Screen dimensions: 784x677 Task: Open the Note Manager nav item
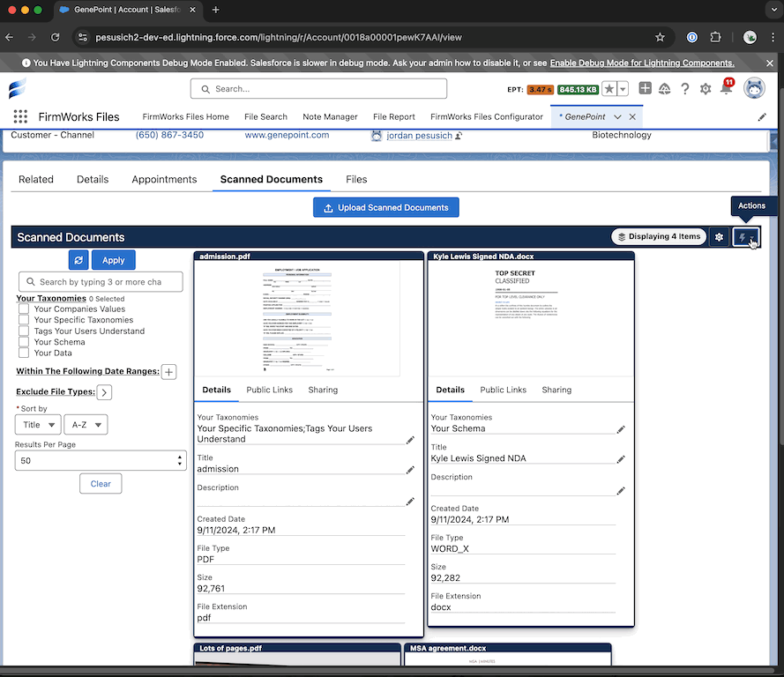pos(330,117)
